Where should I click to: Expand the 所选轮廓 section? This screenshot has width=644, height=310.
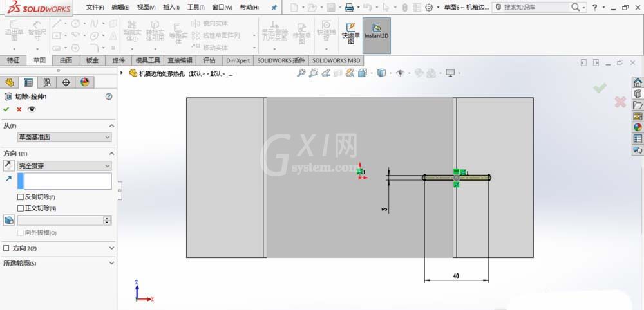(111, 263)
